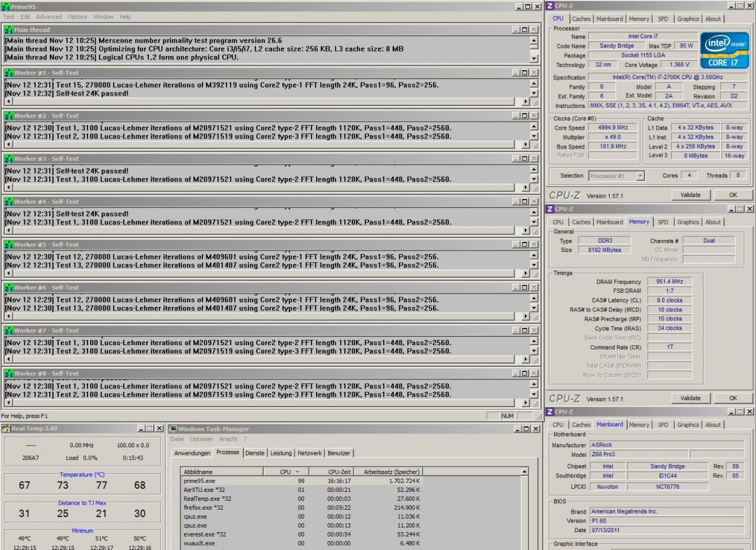Click the Worker #7 window icon
This screenshot has height=550, width=756.
coord(9,331)
